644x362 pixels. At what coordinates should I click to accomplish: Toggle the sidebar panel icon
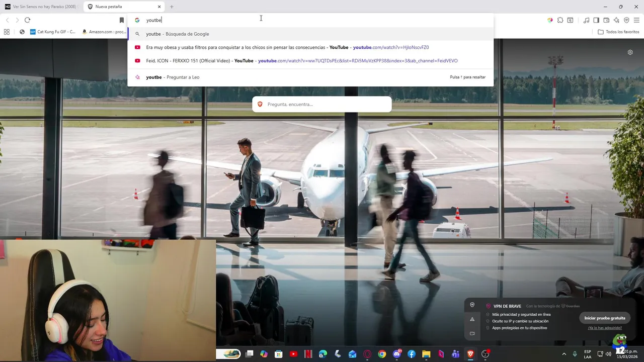click(596, 20)
